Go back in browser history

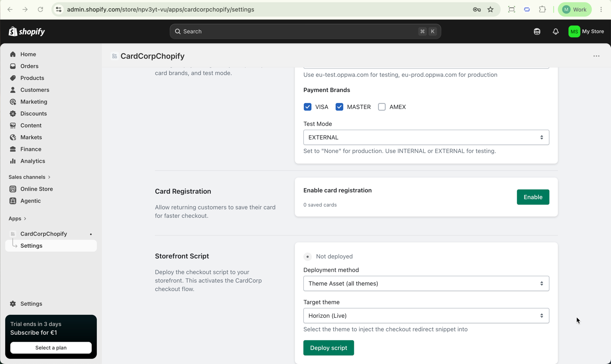coord(10,9)
